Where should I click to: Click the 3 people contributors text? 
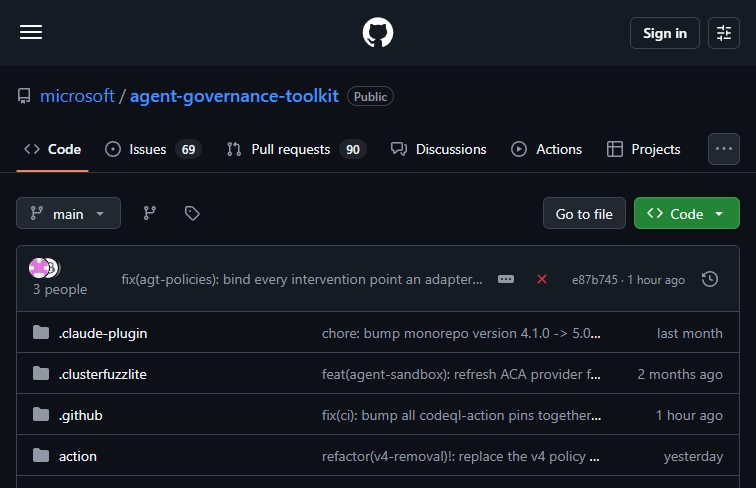coord(60,289)
